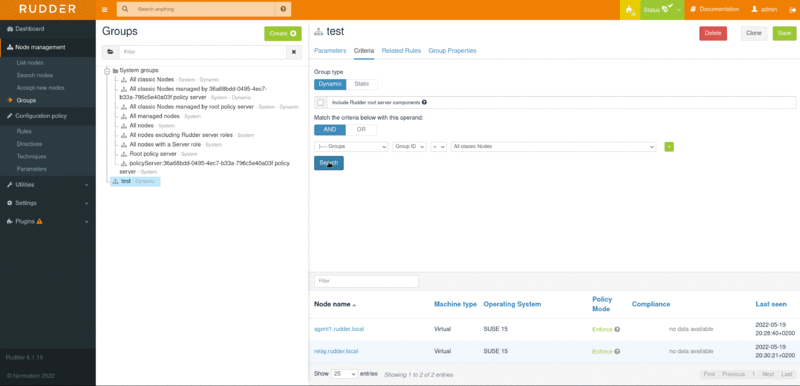The image size is (800, 386).
Task: Click the Enforce info icon for agent1.rudder.local
Action: (617, 329)
